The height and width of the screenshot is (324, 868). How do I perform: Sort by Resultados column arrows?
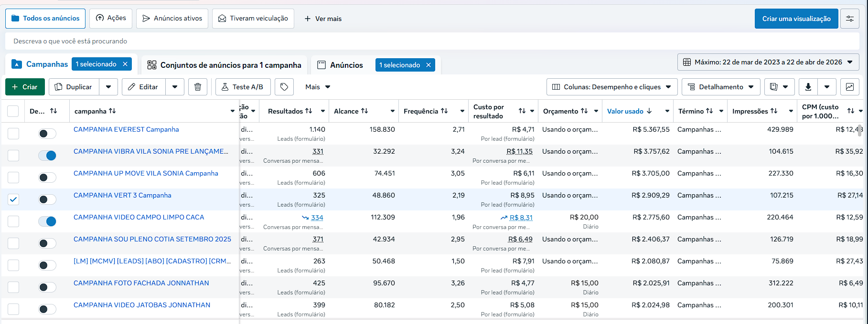[x=309, y=111]
